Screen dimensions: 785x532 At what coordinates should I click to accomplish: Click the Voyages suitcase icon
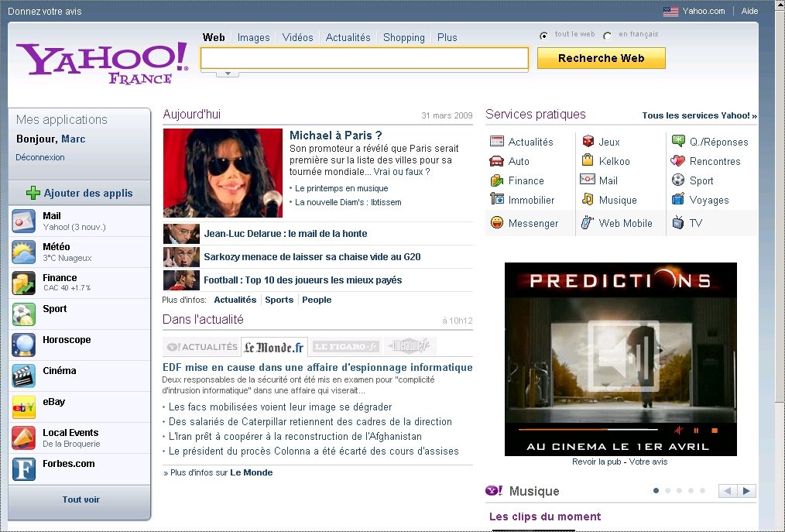678,199
